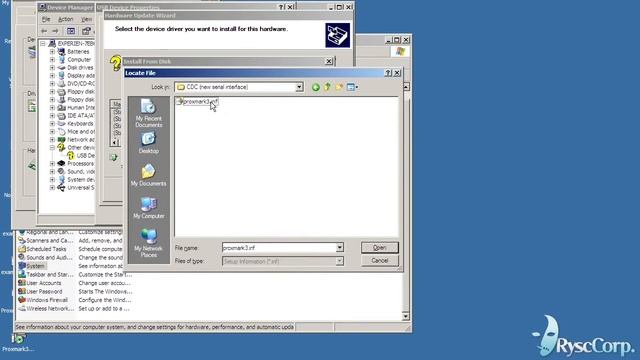This screenshot has height=360, width=640.
Task: Click the green Back navigation icon
Action: click(x=316, y=87)
